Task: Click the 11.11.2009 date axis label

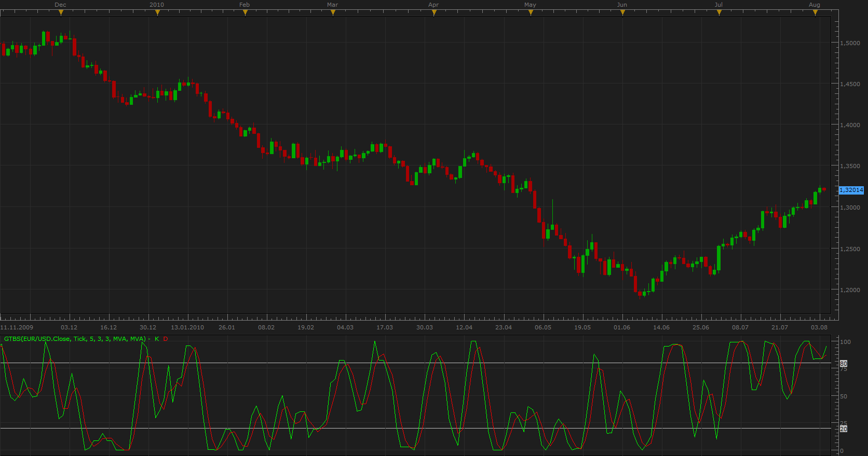Action: 17,327
